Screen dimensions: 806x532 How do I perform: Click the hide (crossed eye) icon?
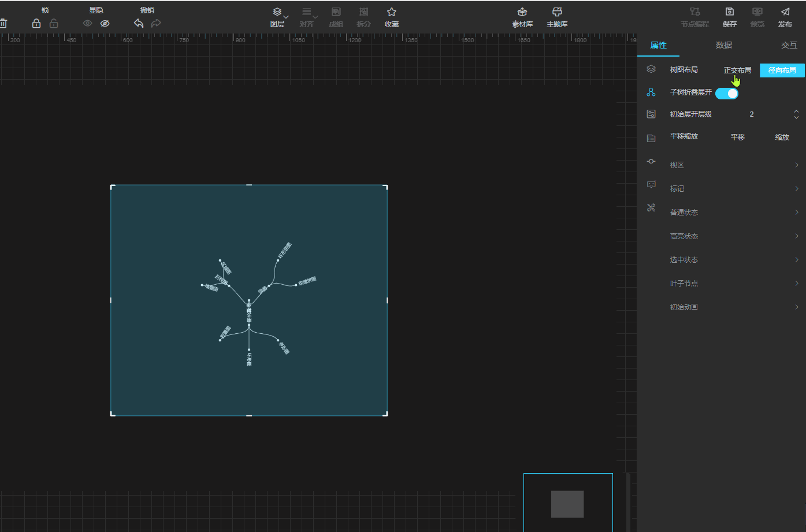coord(105,24)
